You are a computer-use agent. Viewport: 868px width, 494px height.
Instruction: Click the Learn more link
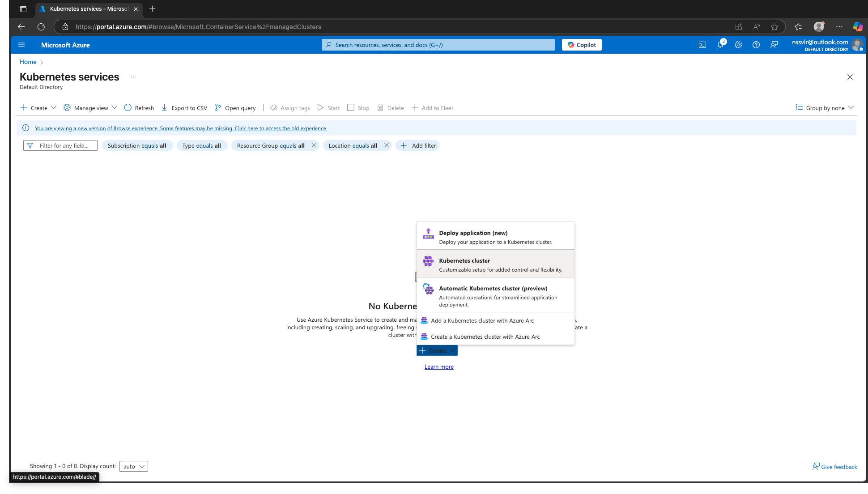coord(438,366)
